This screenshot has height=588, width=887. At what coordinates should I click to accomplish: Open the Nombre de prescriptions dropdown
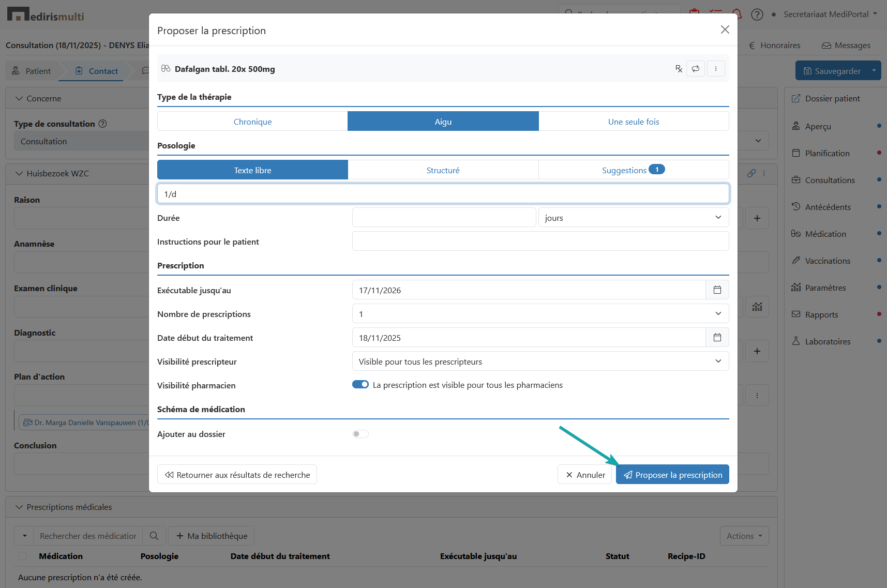click(540, 314)
